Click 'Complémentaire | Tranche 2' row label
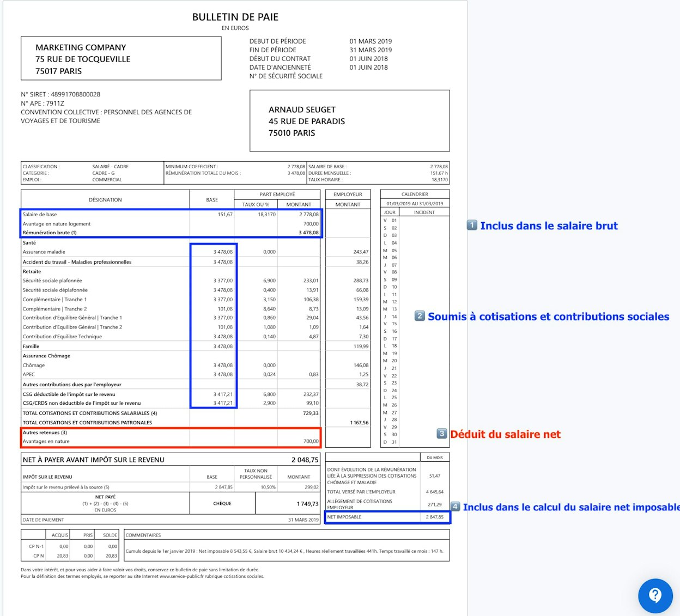 (x=54, y=309)
